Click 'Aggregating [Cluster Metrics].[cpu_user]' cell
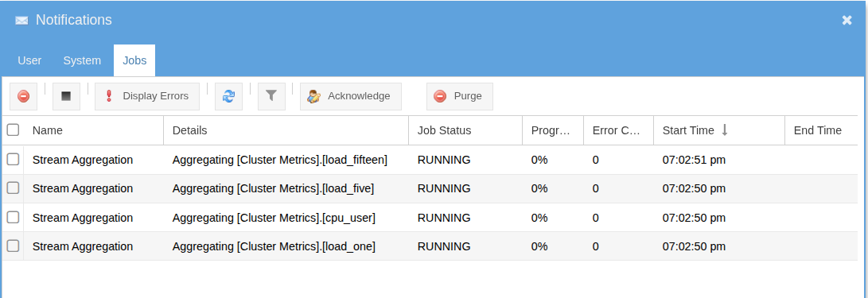This screenshot has width=868, height=298. 274,218
